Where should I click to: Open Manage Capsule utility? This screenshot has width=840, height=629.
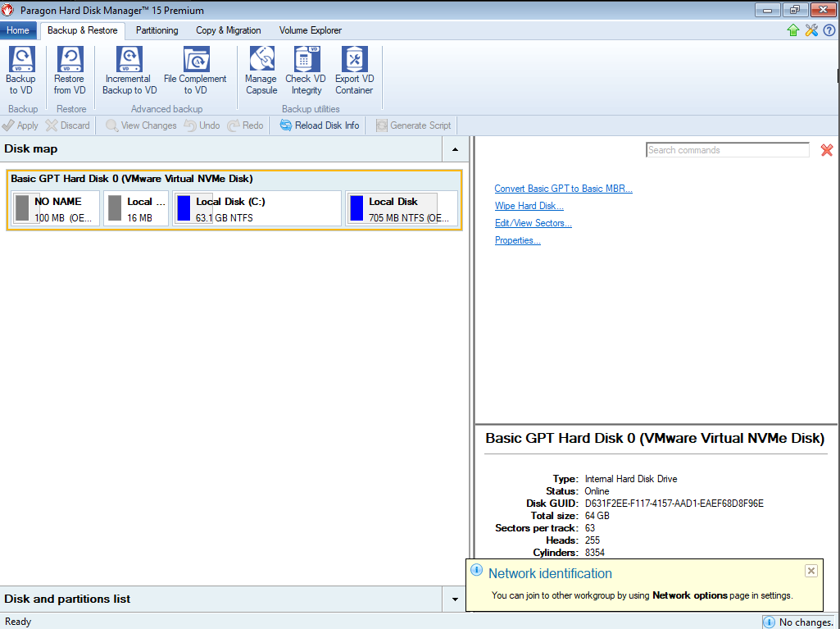[261, 71]
